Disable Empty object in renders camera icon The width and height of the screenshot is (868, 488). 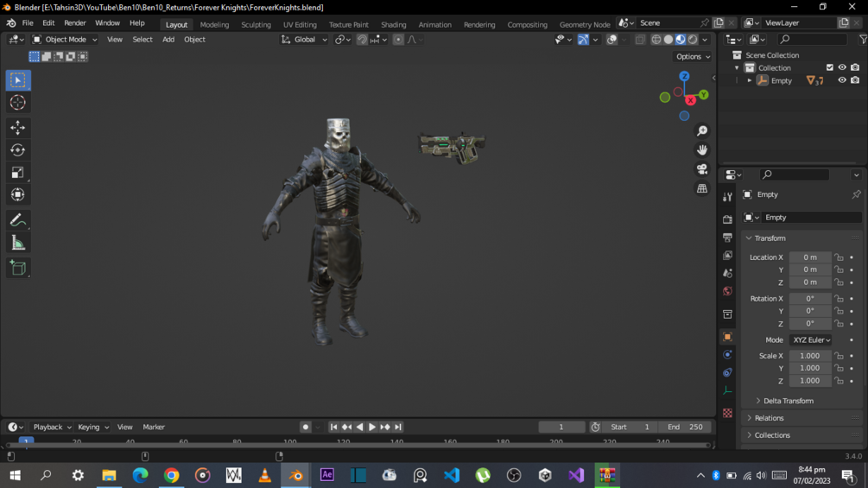[855, 80]
